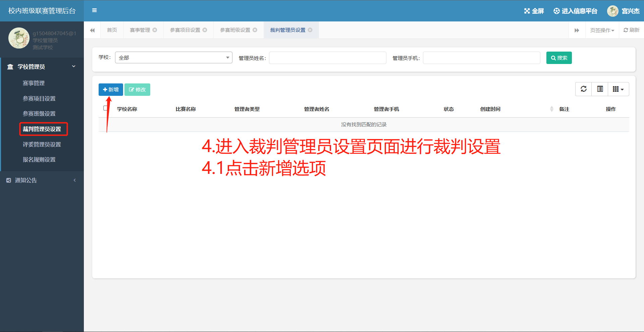Open 评委管理员设置 in the sidebar
The width and height of the screenshot is (644, 332).
(42, 144)
